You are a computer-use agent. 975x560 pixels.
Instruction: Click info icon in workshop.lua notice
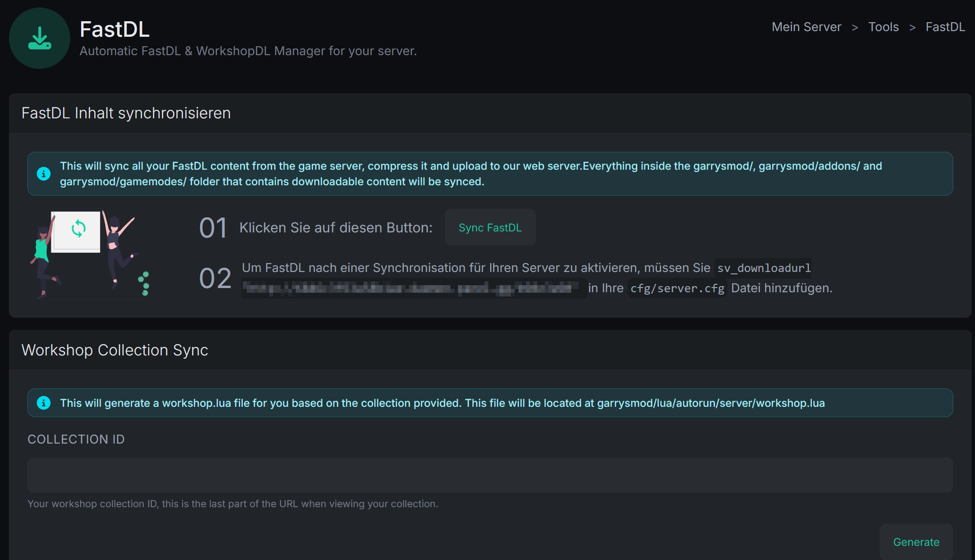(x=43, y=403)
